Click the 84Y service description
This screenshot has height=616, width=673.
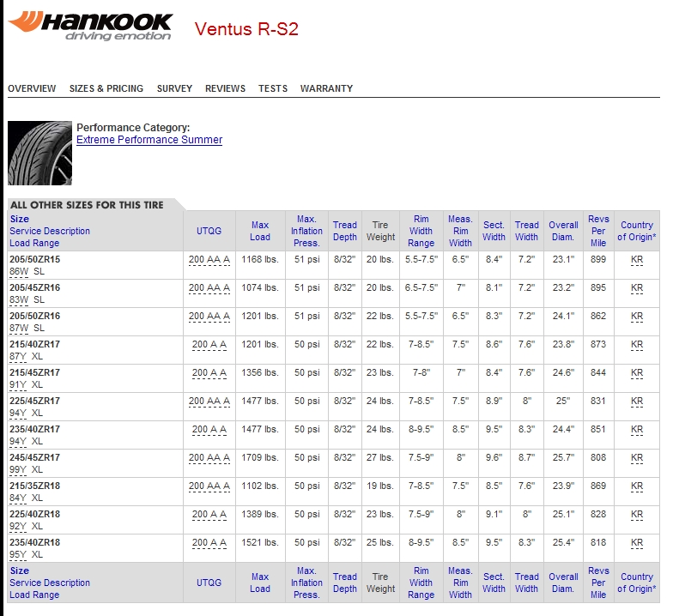coord(18,498)
